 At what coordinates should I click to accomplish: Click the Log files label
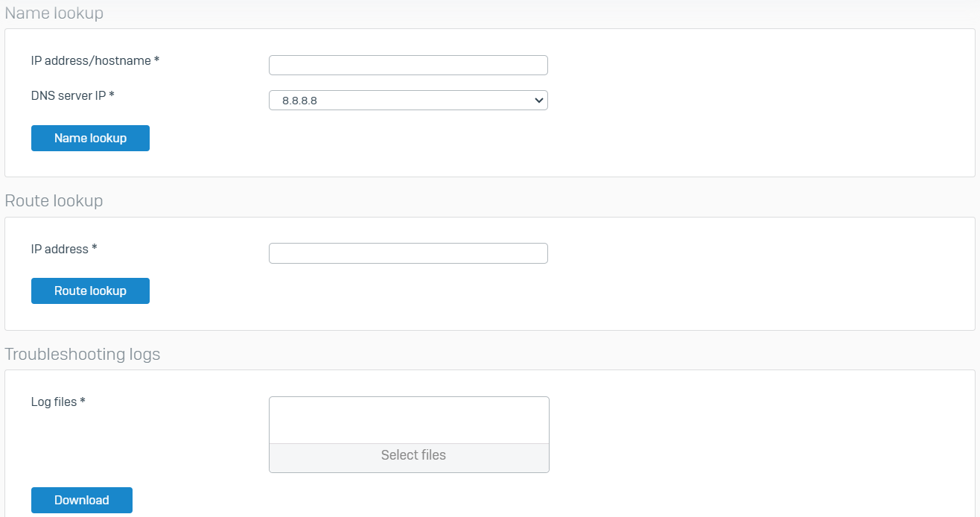pos(54,402)
